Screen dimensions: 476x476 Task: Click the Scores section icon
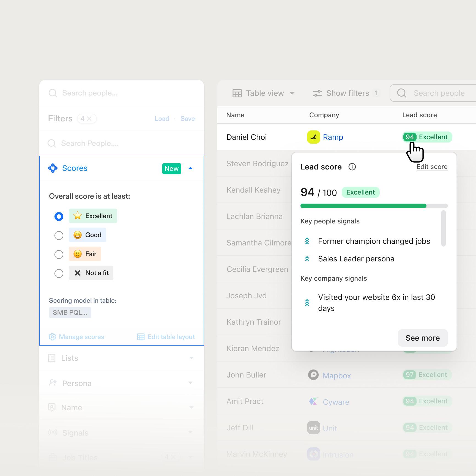pyautogui.click(x=53, y=168)
